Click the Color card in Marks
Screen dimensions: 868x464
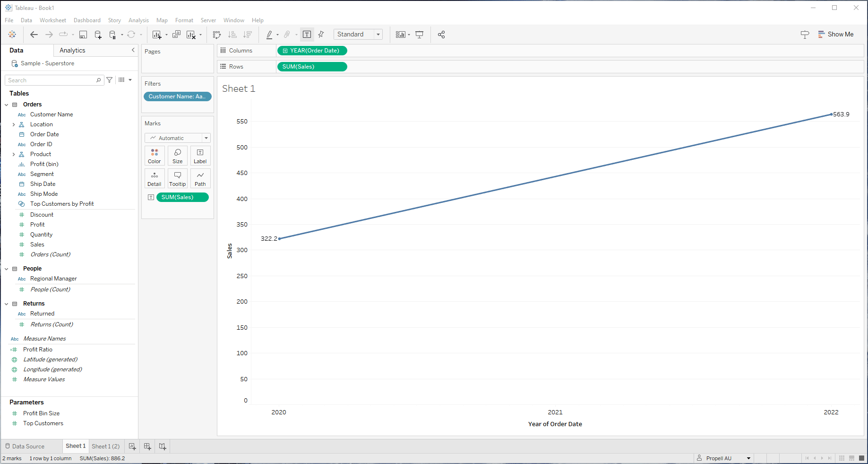[x=155, y=156]
